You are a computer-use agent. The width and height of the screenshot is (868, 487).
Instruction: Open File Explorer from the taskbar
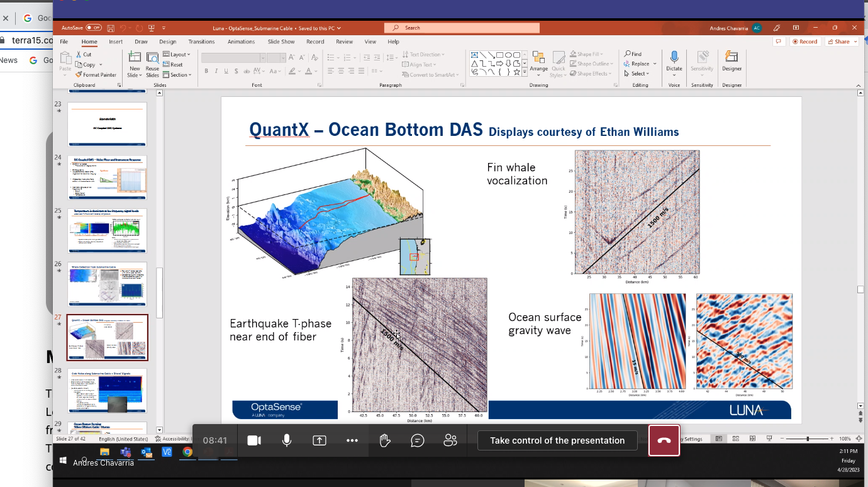[x=104, y=452]
